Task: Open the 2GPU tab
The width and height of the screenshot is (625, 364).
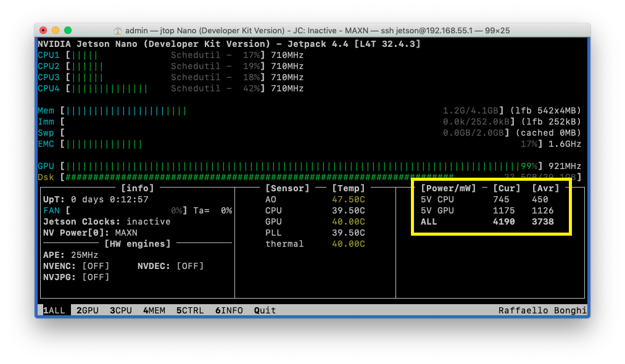Action: point(87,310)
